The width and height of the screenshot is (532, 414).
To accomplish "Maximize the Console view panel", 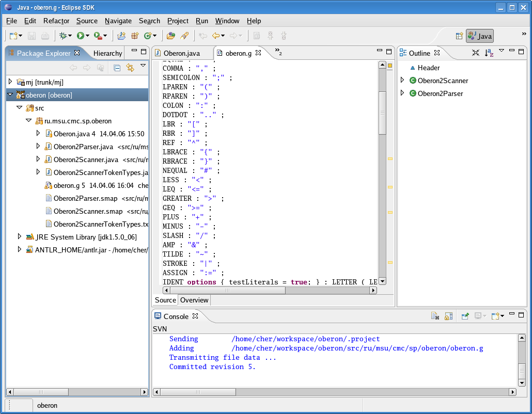I will tap(521, 315).
